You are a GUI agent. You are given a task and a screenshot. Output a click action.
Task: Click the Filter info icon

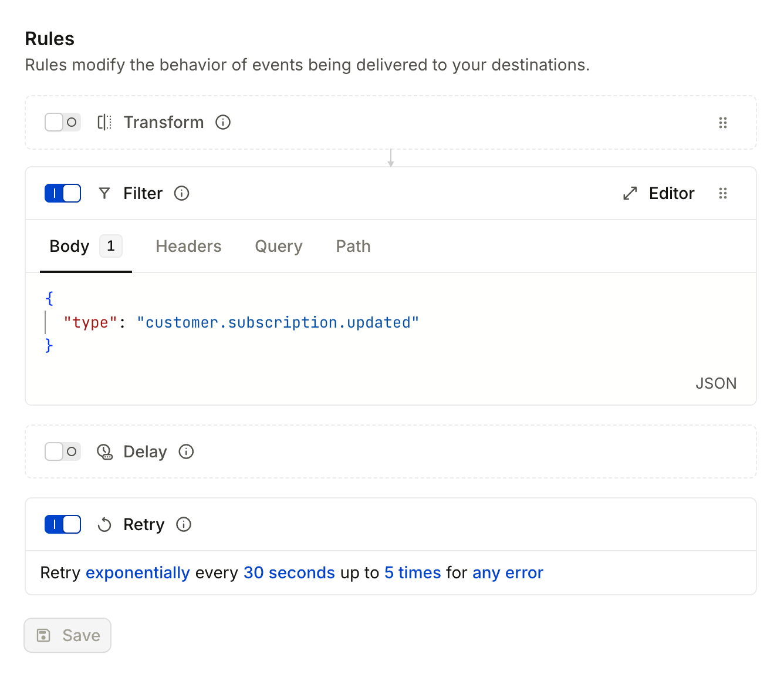(182, 193)
